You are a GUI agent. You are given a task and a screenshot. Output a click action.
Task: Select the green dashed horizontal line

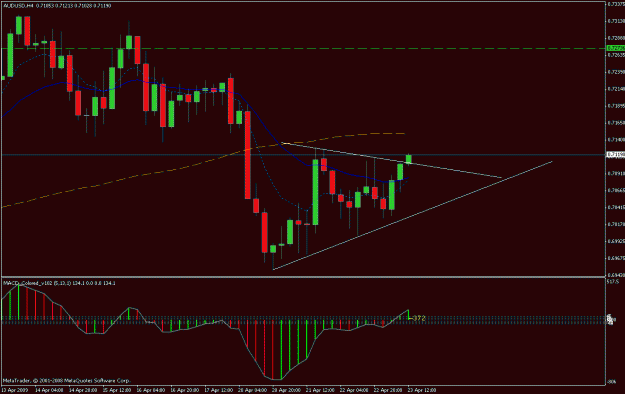303,48
